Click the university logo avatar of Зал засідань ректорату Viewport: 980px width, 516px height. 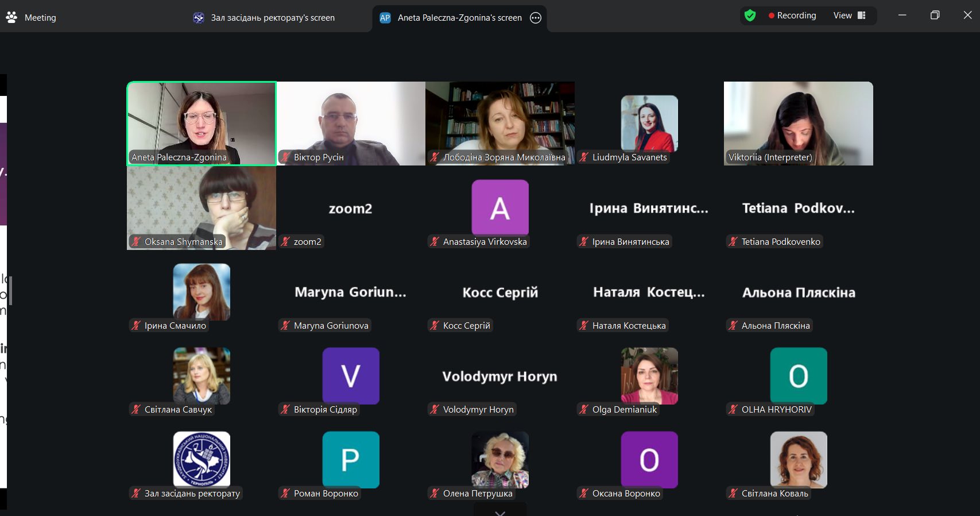(202, 460)
